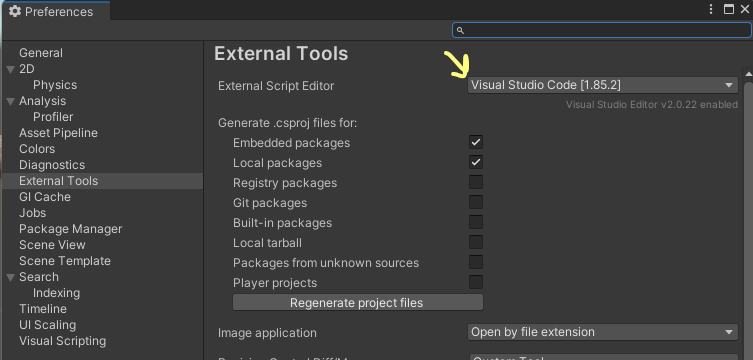
Task: Select External Tools in the sidebar
Action: click(103, 181)
